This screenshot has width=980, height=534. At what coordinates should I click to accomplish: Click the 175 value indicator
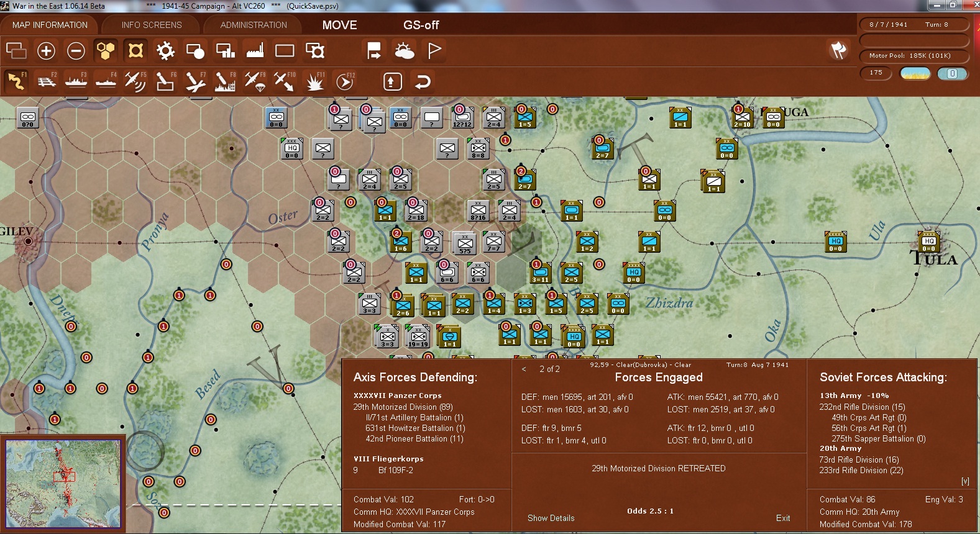[876, 73]
